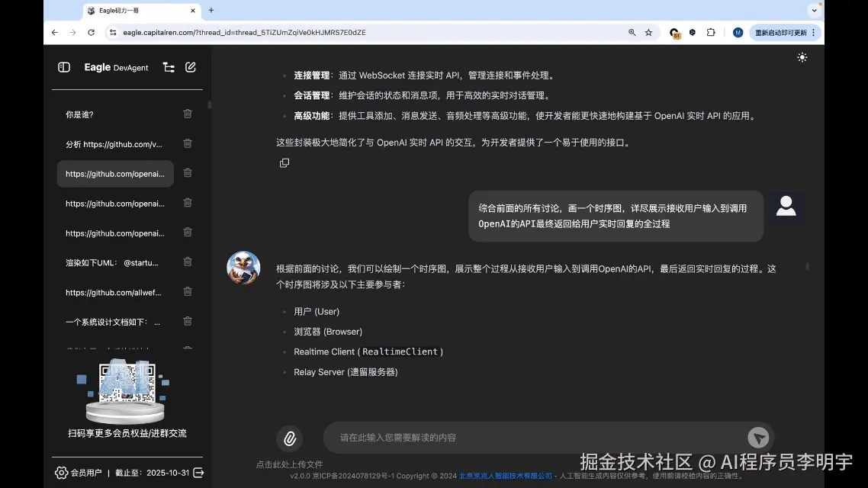Send a message with the paper plane icon
Viewport: 868px width, 488px height.
(x=758, y=437)
